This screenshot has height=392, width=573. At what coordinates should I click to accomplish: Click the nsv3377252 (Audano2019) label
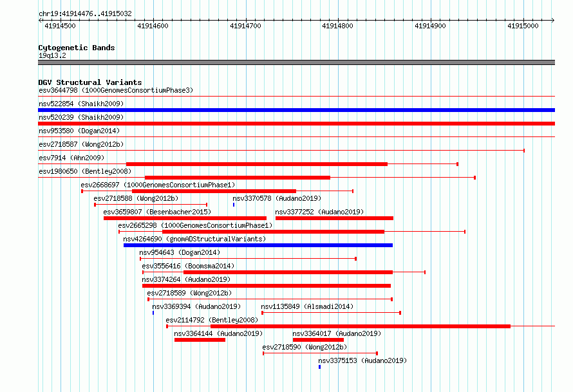click(319, 212)
